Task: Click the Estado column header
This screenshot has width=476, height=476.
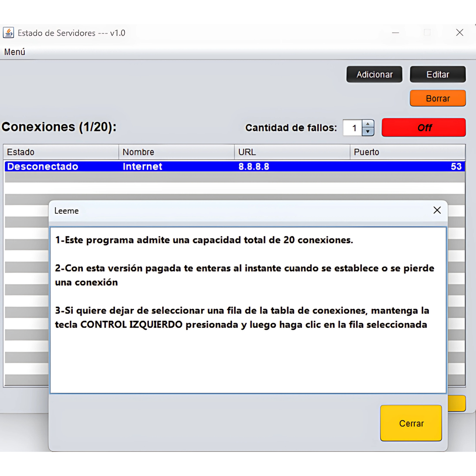Action: click(x=61, y=152)
